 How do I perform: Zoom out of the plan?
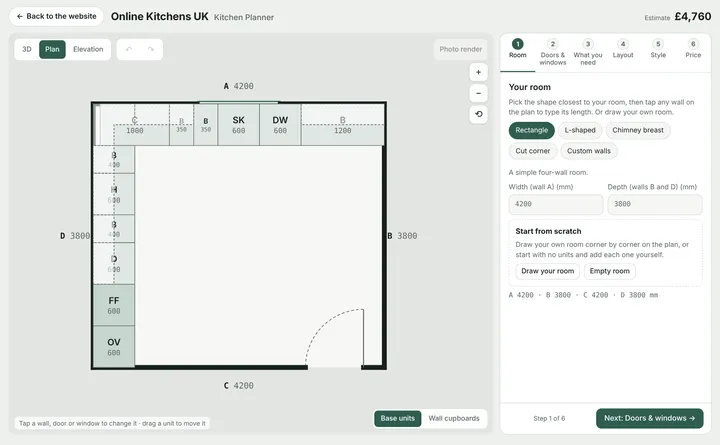click(x=478, y=93)
